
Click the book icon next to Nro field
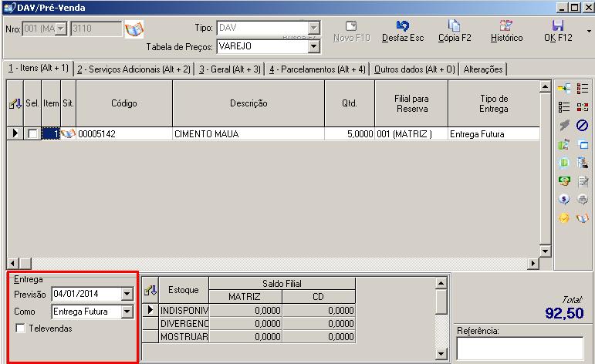coord(134,30)
